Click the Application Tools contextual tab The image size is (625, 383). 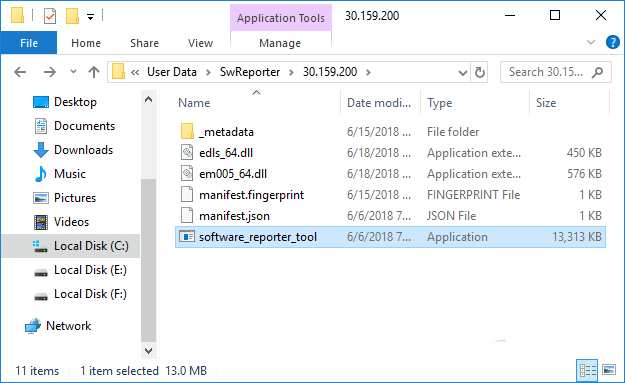tap(281, 18)
